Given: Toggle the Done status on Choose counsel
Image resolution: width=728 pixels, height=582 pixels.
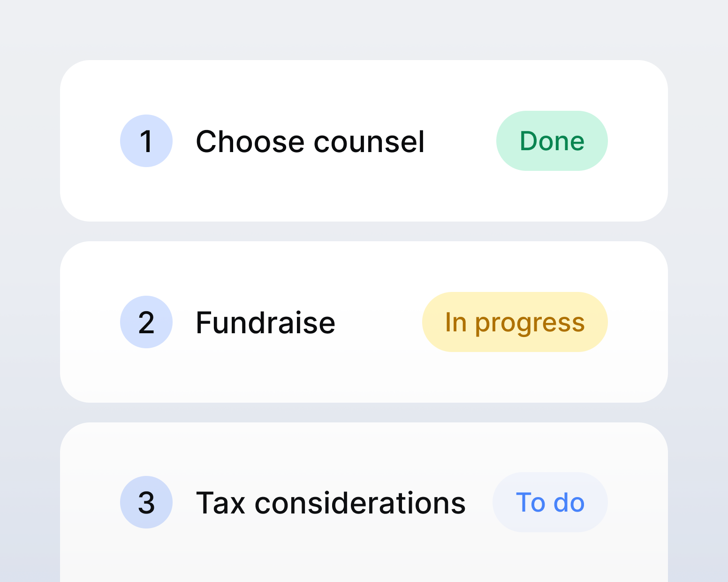Looking at the screenshot, I should pos(552,141).
